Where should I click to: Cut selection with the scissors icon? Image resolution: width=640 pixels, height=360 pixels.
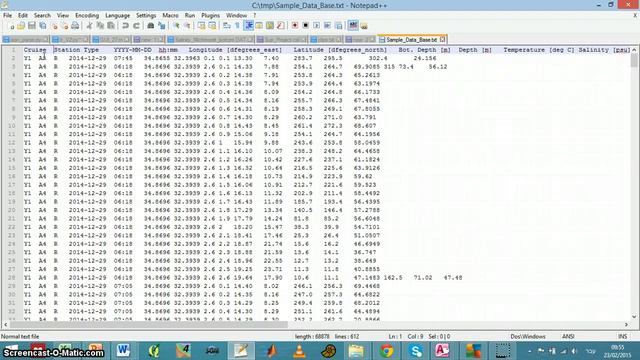(x=89, y=26)
